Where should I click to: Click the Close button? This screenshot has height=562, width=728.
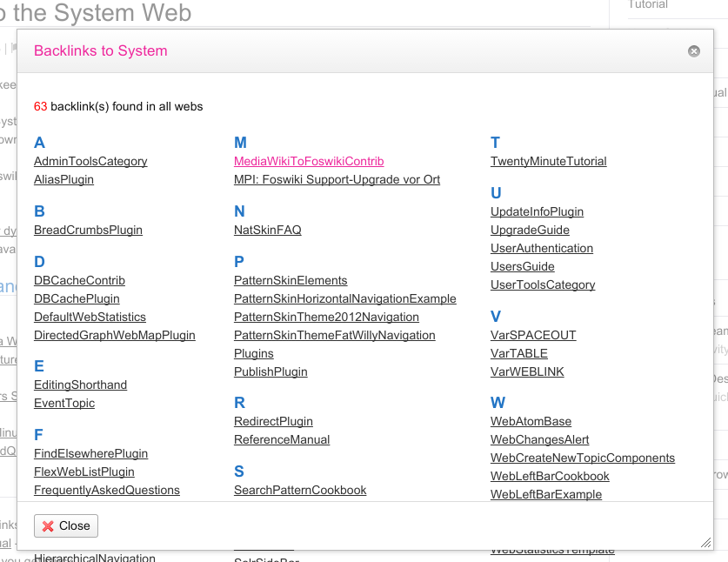[x=66, y=525]
